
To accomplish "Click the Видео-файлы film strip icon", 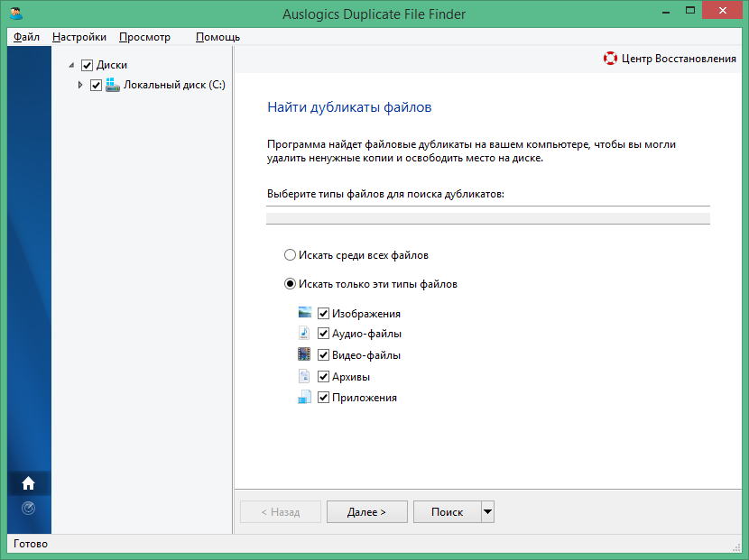I will tap(305, 354).
